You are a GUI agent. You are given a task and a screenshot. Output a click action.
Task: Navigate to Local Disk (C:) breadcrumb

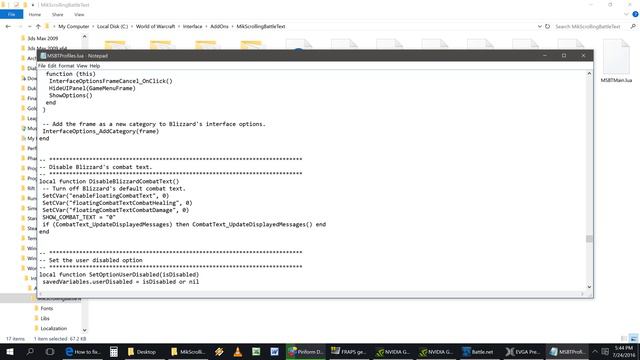[x=112, y=26]
